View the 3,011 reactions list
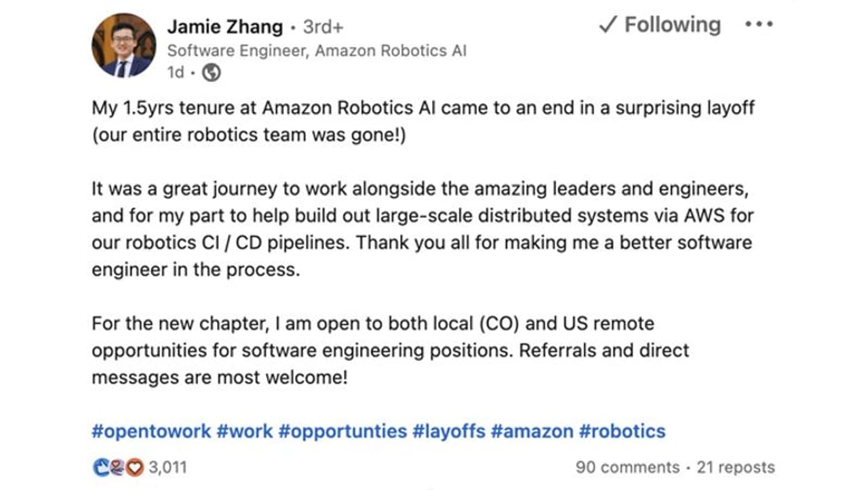 [167, 467]
